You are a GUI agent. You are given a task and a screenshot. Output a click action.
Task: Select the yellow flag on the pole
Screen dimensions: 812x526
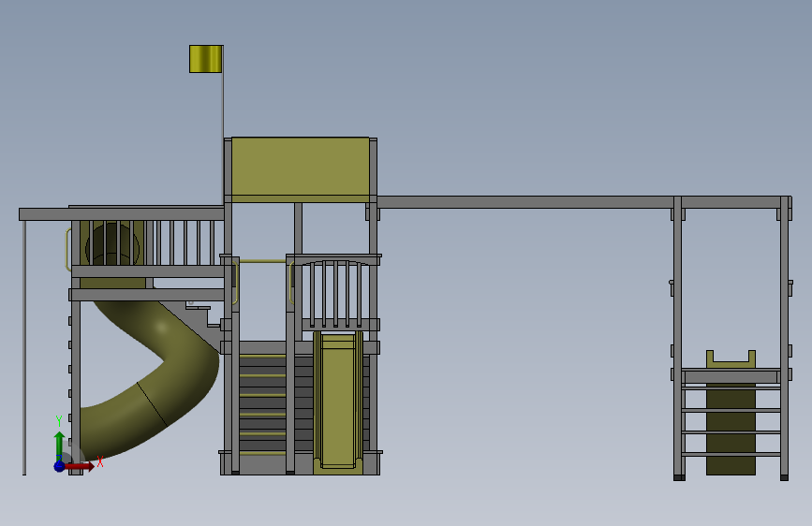tap(206, 59)
